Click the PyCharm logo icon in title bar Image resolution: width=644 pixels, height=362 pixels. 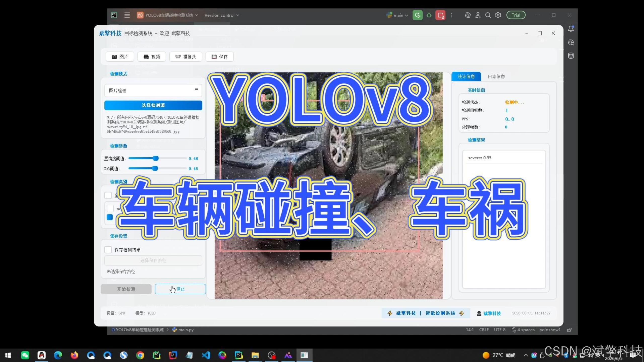[114, 15]
